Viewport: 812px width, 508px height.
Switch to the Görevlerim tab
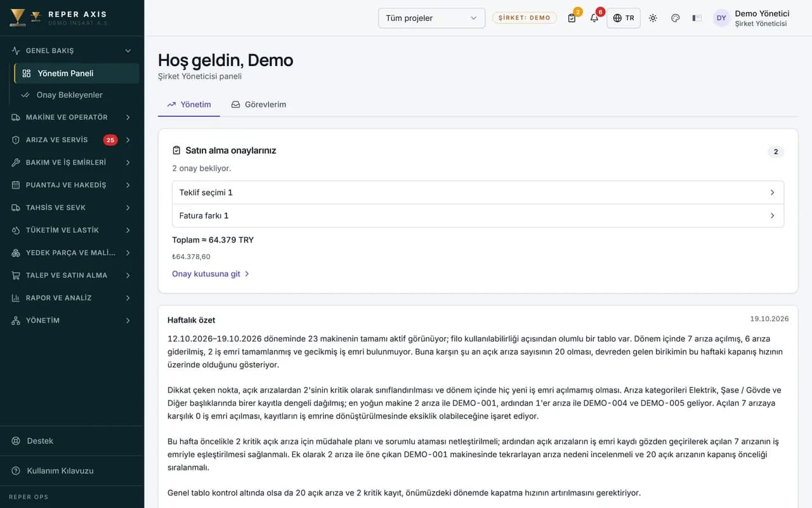point(259,104)
